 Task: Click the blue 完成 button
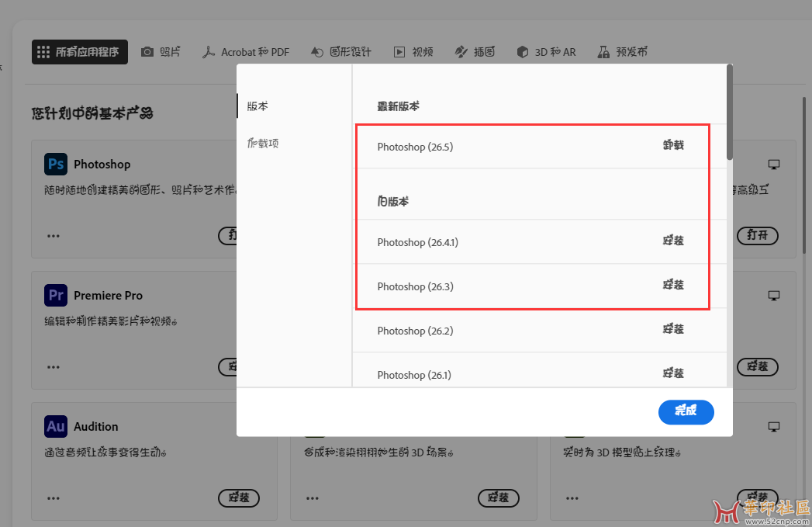(x=686, y=412)
